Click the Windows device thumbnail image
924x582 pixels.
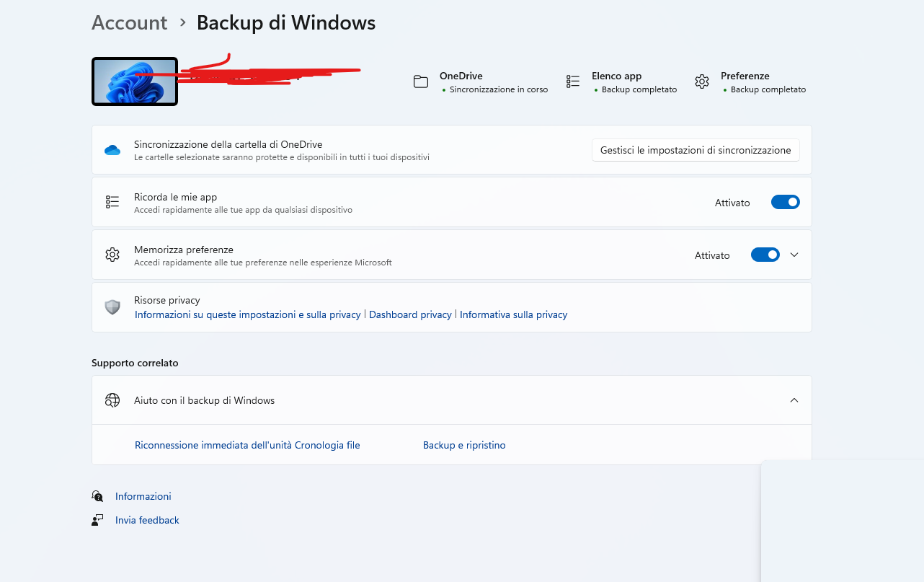(135, 81)
